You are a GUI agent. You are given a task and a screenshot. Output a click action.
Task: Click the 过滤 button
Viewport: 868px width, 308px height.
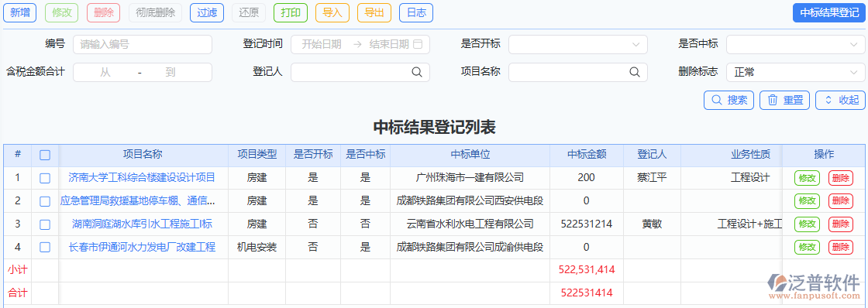click(207, 12)
